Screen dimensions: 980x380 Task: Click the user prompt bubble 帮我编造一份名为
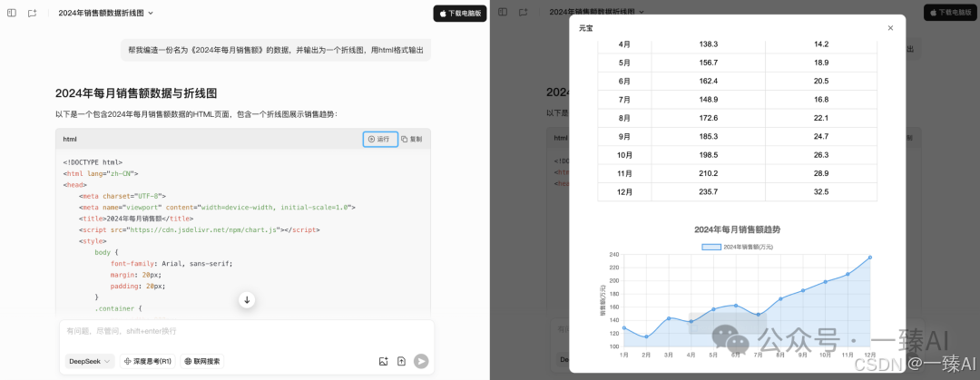pyautogui.click(x=276, y=50)
